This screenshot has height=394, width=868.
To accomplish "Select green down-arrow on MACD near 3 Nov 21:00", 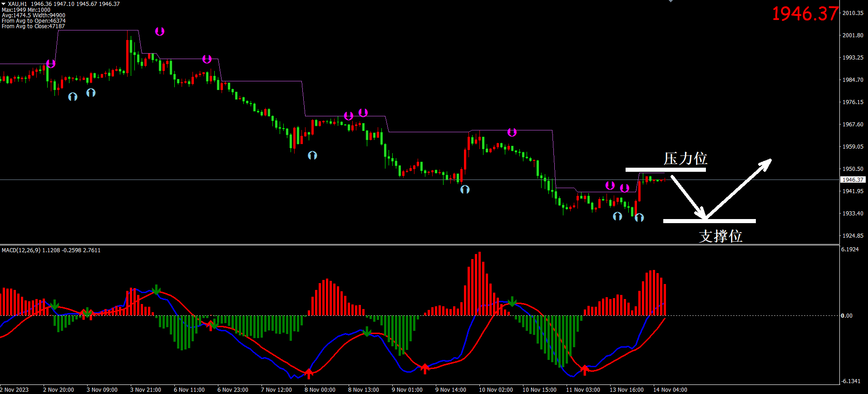I will click(x=156, y=289).
